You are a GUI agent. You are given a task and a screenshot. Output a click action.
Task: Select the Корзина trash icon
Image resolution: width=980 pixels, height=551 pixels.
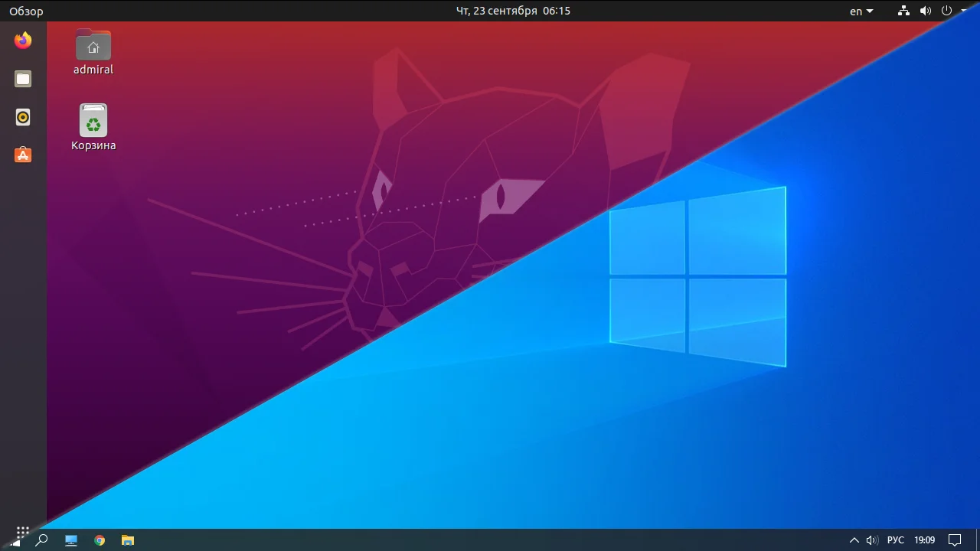tap(93, 128)
